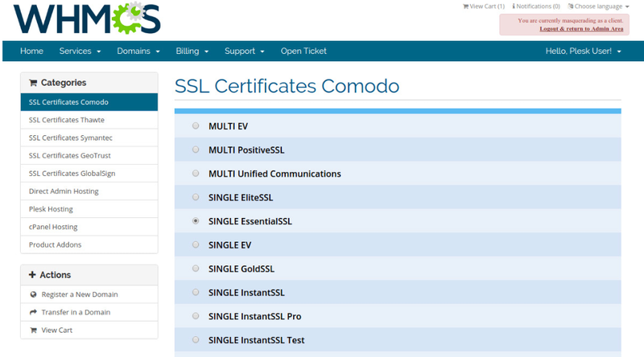
Task: Click the language icon beside Choose language
Action: (x=571, y=6)
